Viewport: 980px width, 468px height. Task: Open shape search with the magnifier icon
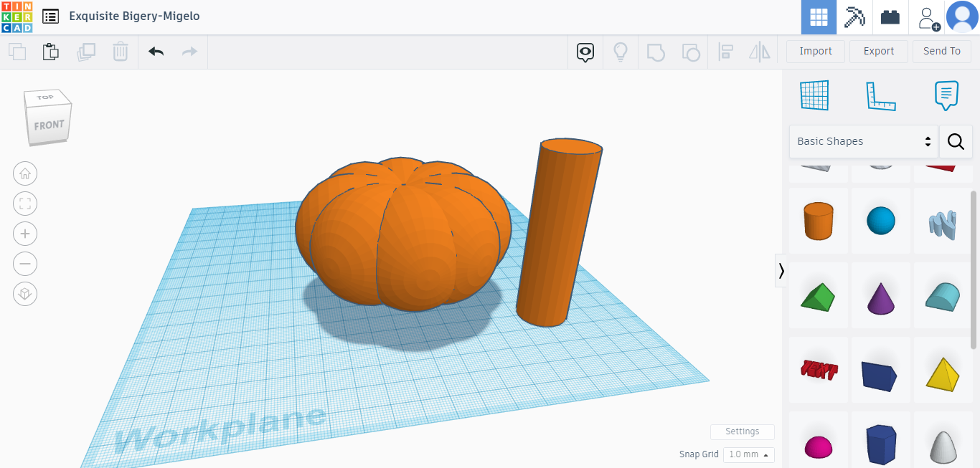point(956,141)
